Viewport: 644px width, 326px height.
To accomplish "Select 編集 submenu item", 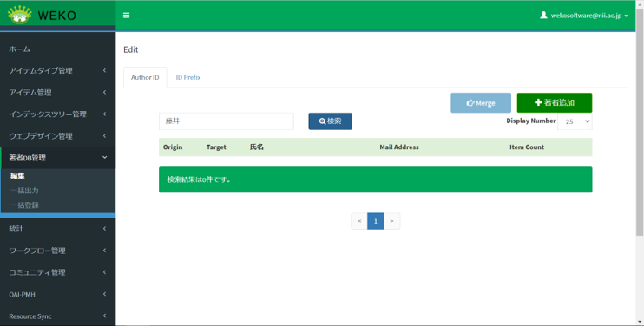I will (17, 175).
